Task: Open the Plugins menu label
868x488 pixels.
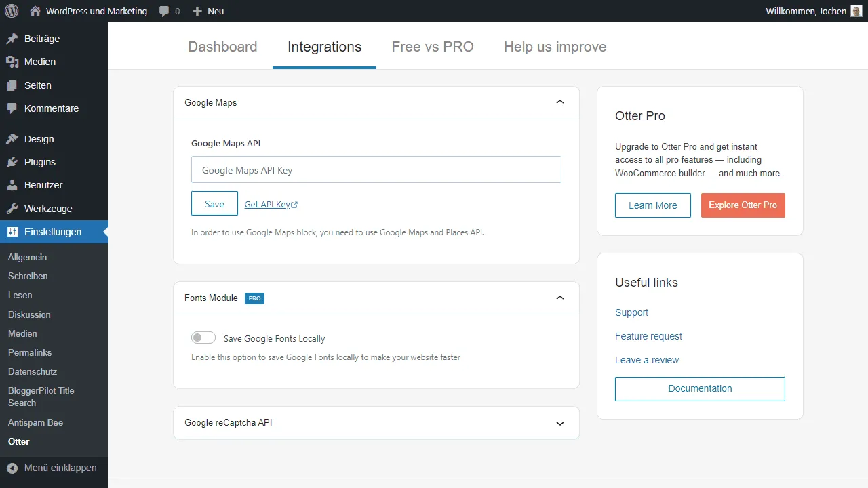Action: coord(40,162)
